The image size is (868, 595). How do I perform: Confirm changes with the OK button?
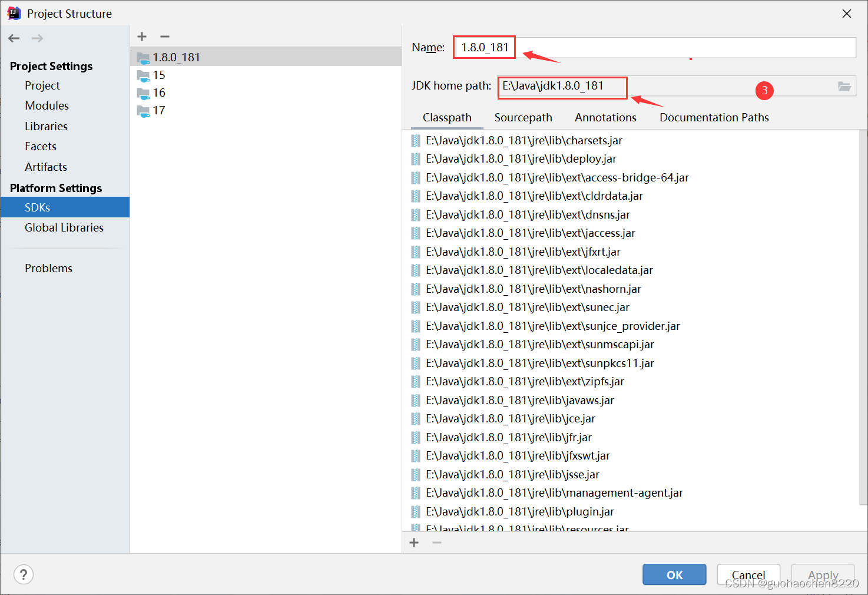(x=674, y=574)
